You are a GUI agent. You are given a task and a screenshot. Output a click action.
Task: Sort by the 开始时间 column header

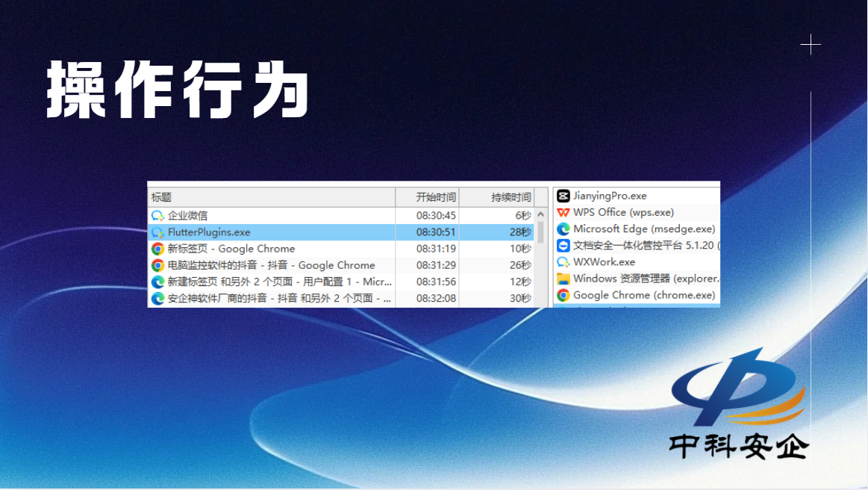tap(428, 197)
